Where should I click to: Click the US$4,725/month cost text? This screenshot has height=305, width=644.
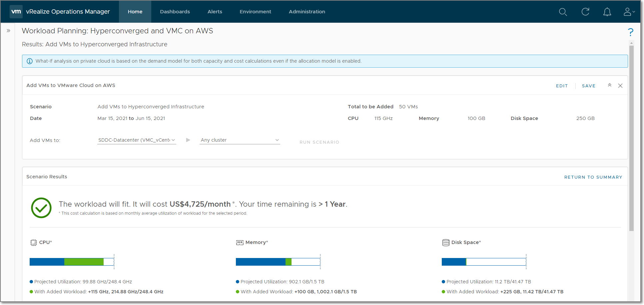[200, 204]
